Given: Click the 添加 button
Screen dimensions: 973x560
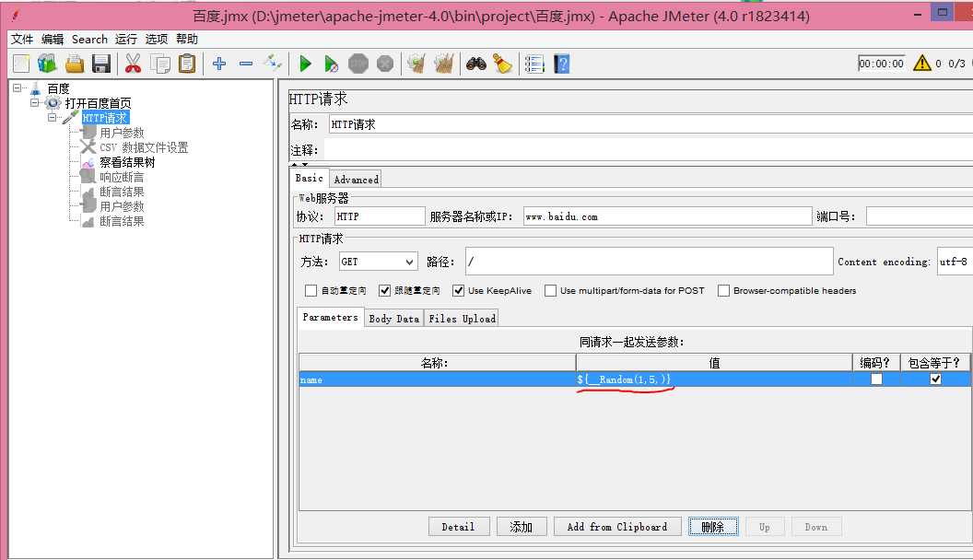Looking at the screenshot, I should pyautogui.click(x=522, y=527).
